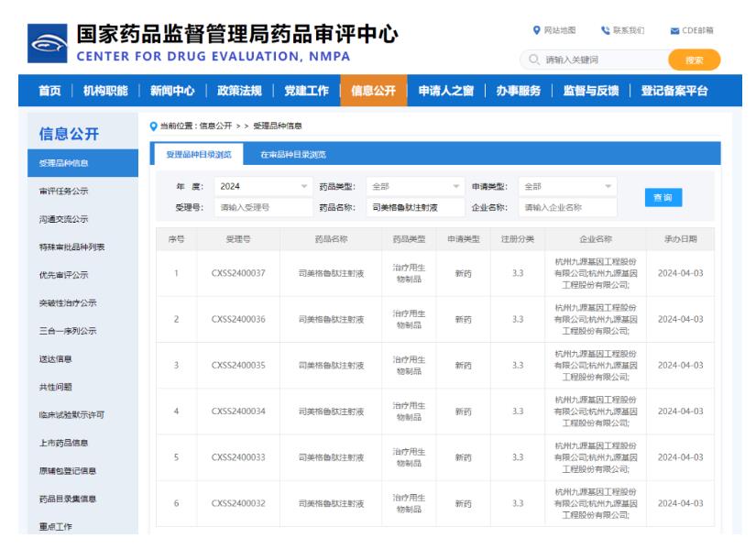Open the 信息公开 main menu item
Viewport: 756px width, 549px height.
click(374, 90)
